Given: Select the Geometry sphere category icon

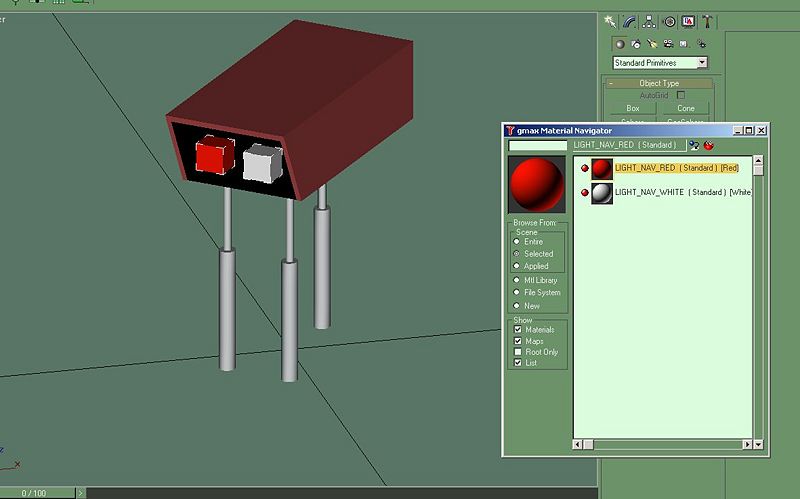Looking at the screenshot, I should point(619,44).
